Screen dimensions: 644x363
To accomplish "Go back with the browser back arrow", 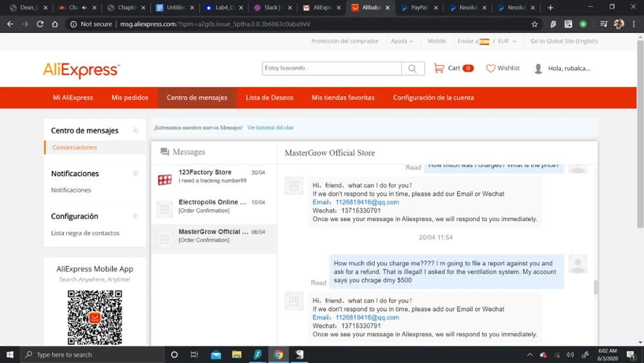I will point(10,25).
